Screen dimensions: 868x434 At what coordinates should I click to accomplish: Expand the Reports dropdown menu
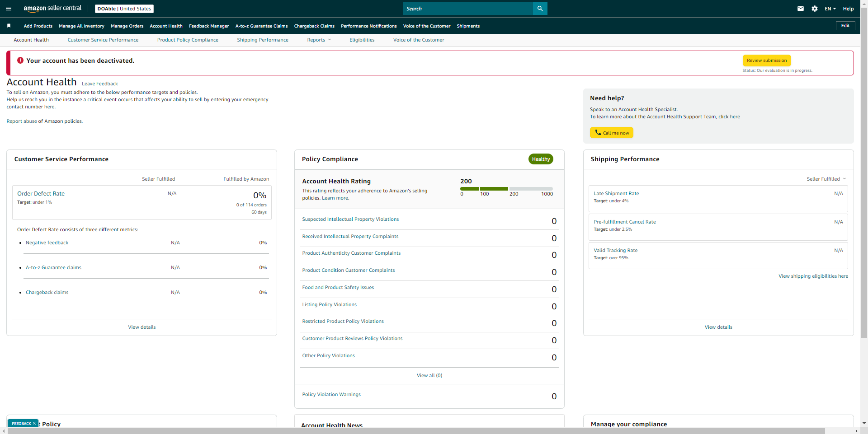[x=319, y=40]
